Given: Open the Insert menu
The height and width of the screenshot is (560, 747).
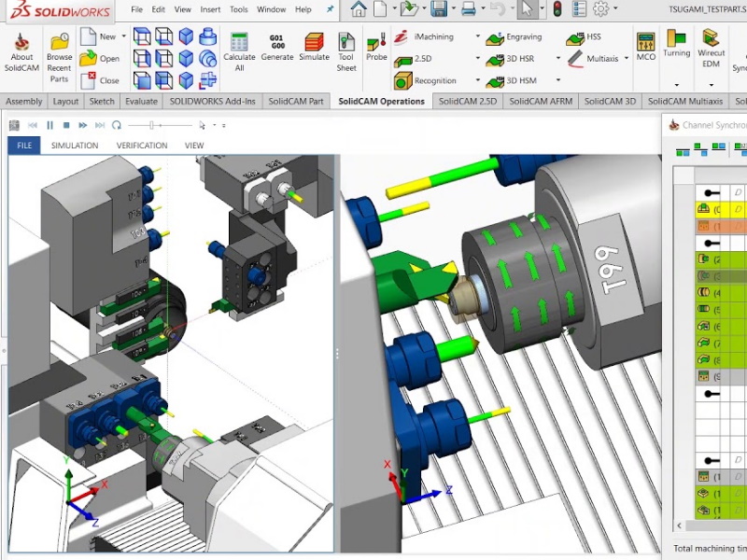Looking at the screenshot, I should pyautogui.click(x=210, y=9).
